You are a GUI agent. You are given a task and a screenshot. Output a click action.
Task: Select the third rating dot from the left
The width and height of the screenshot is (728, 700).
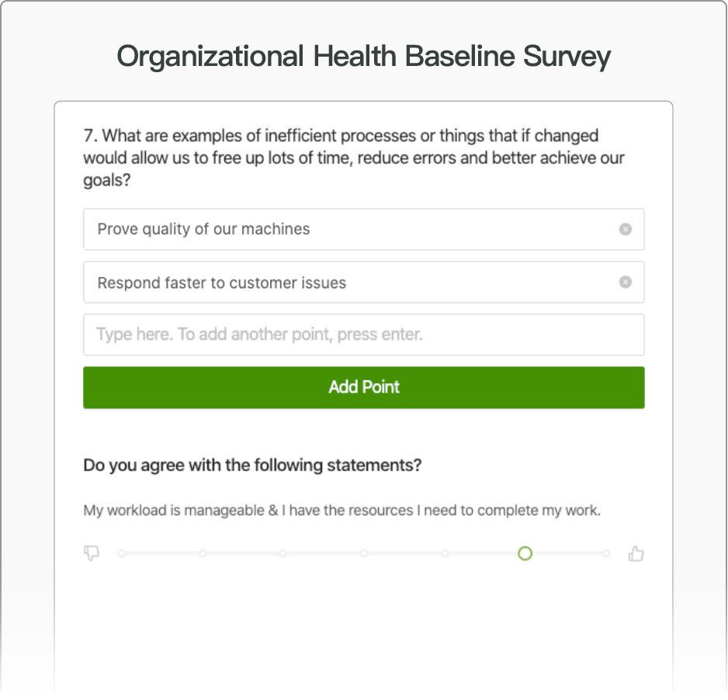point(283,553)
